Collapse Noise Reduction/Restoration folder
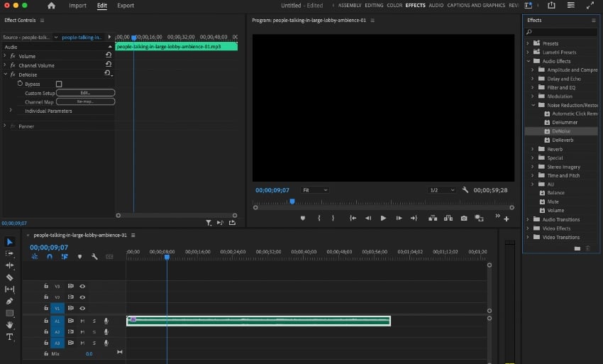The image size is (603, 364). point(533,105)
